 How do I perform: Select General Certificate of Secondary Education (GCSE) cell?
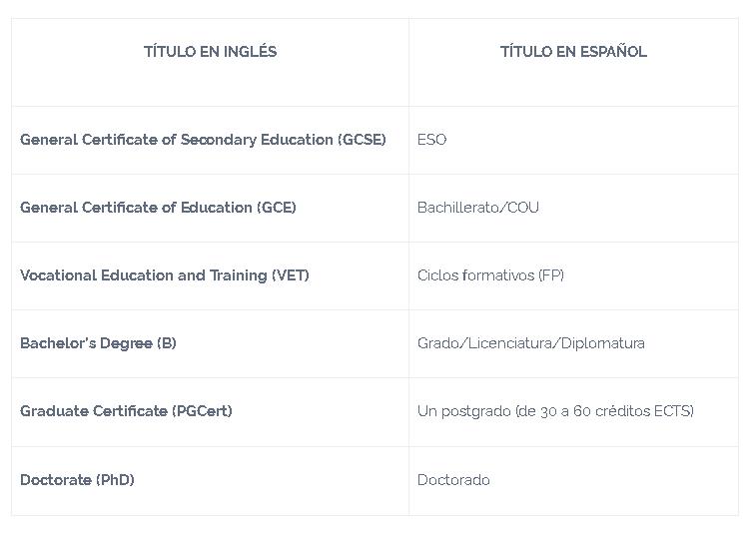click(203, 140)
